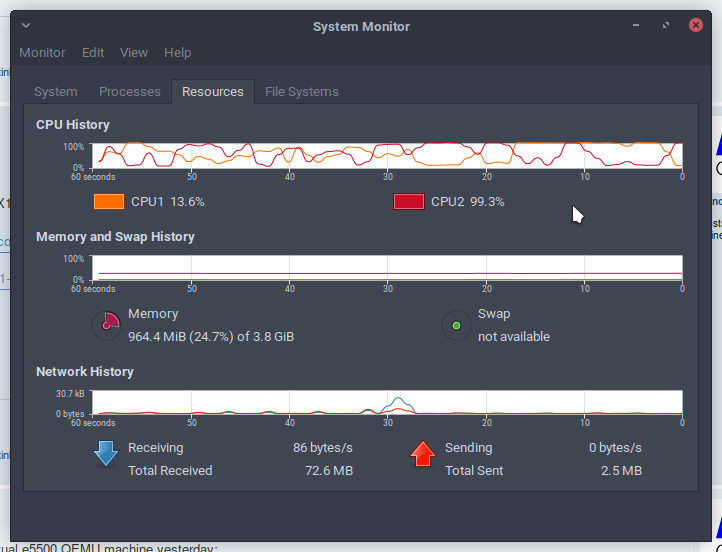
Task: Click the orange CPU1 color swatch
Action: (108, 201)
